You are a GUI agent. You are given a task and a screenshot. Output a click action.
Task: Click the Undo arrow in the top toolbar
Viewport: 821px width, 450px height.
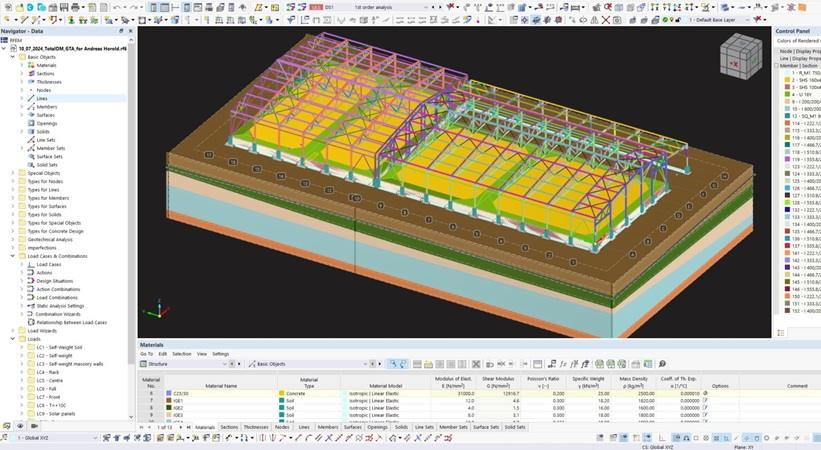(x=117, y=7)
